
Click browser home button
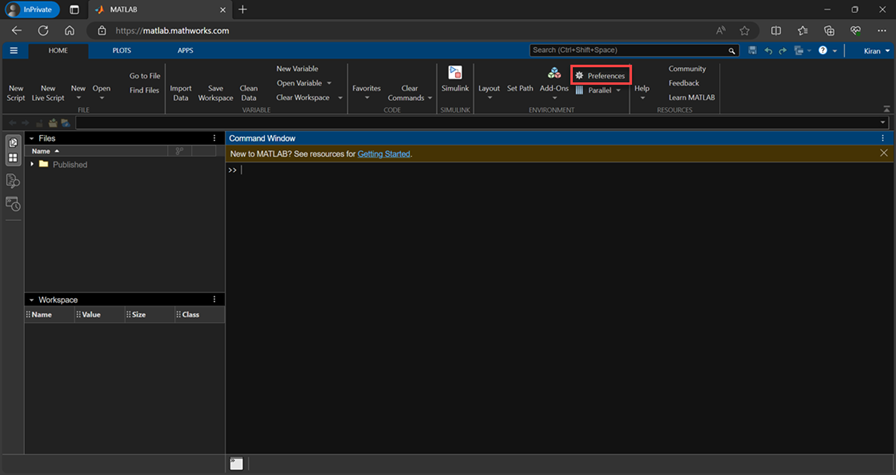click(70, 30)
